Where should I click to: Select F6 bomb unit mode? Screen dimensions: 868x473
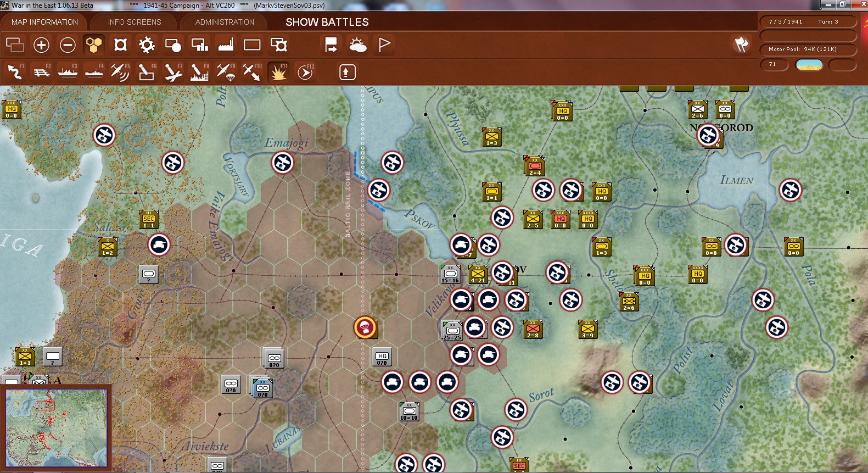point(147,72)
